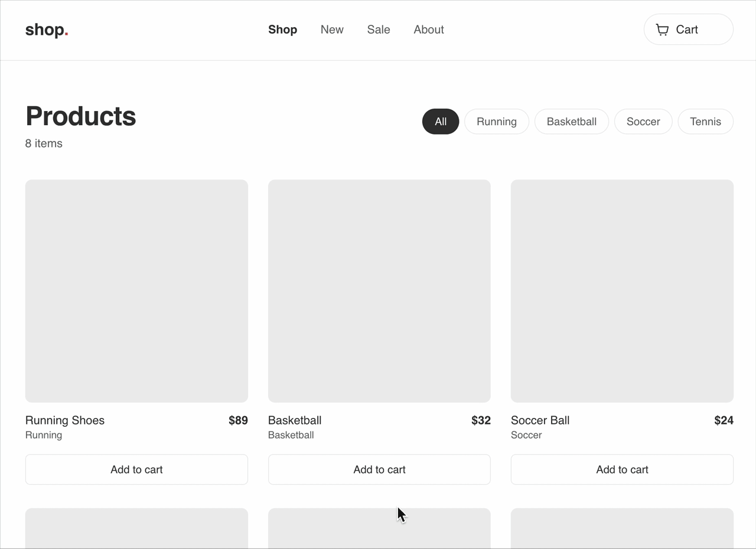Filter products by Soccer

point(643,122)
